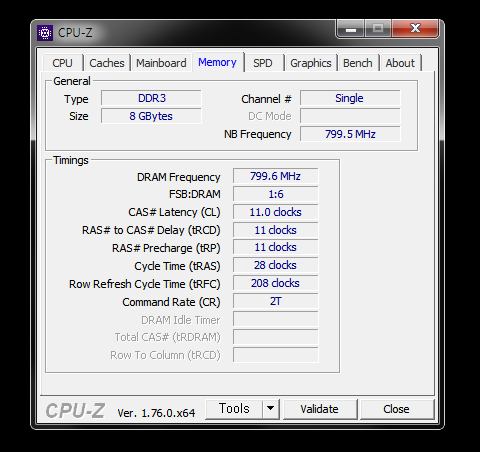Viewport: 480px width, 452px height.
Task: Click the tRCD value field 11 clocks
Action: (276, 230)
